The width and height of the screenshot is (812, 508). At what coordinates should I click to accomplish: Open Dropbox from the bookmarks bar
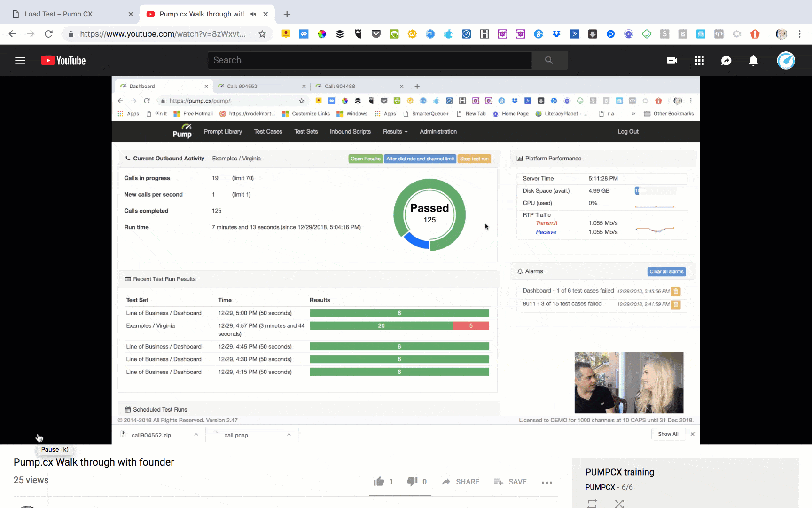(x=556, y=34)
